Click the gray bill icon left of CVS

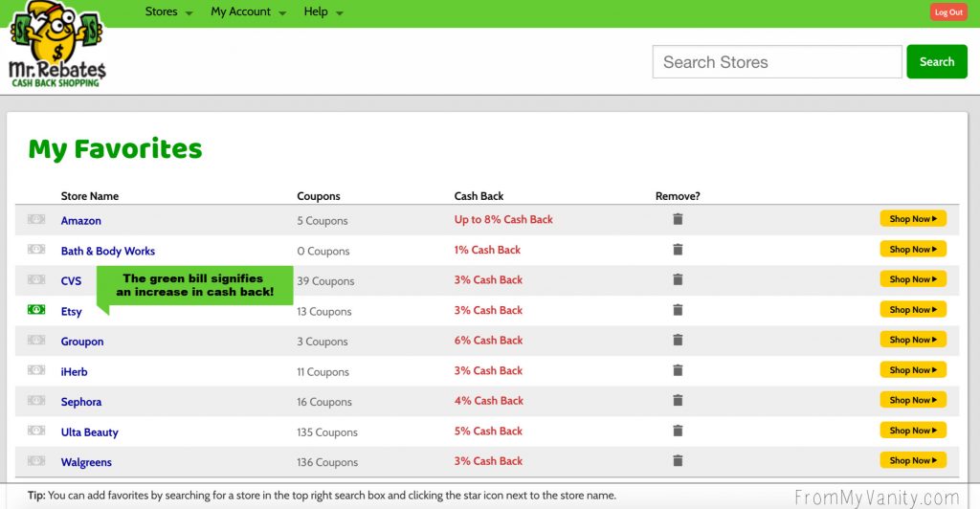click(x=36, y=279)
